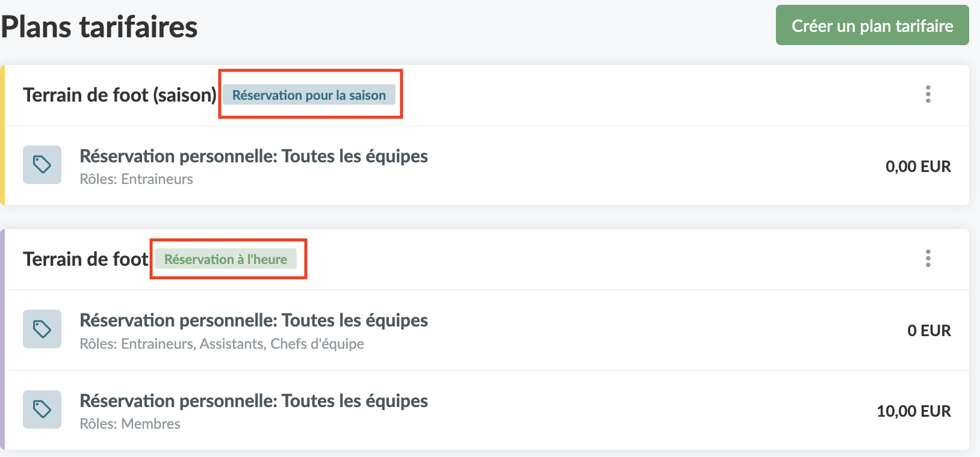Click the yellow color stripe of the season plan
The height and width of the screenshot is (457, 980).
tap(2, 135)
